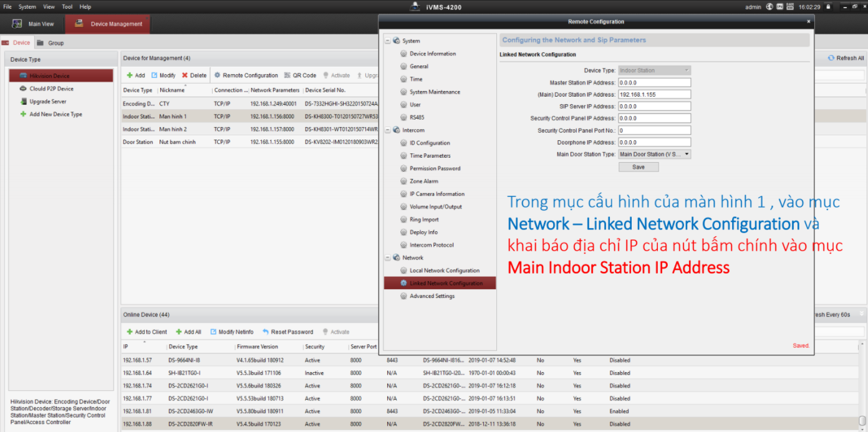Open Main Door Station Type dropdown
Screen dimensions: 868x432
(687, 154)
